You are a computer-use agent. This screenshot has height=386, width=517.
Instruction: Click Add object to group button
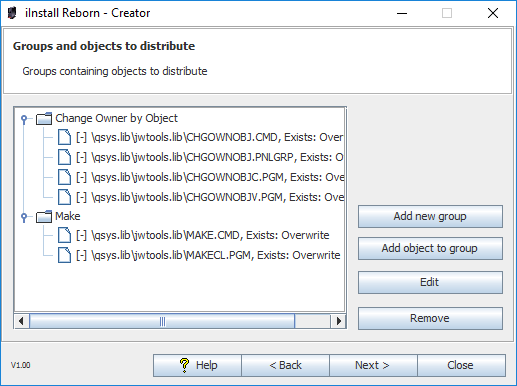[430, 249]
